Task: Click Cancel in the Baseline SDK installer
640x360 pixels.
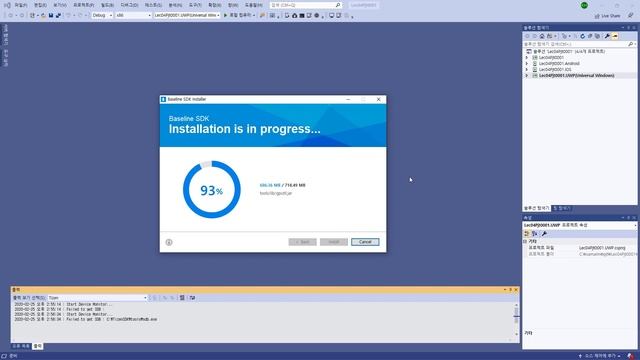Action: 365,242
